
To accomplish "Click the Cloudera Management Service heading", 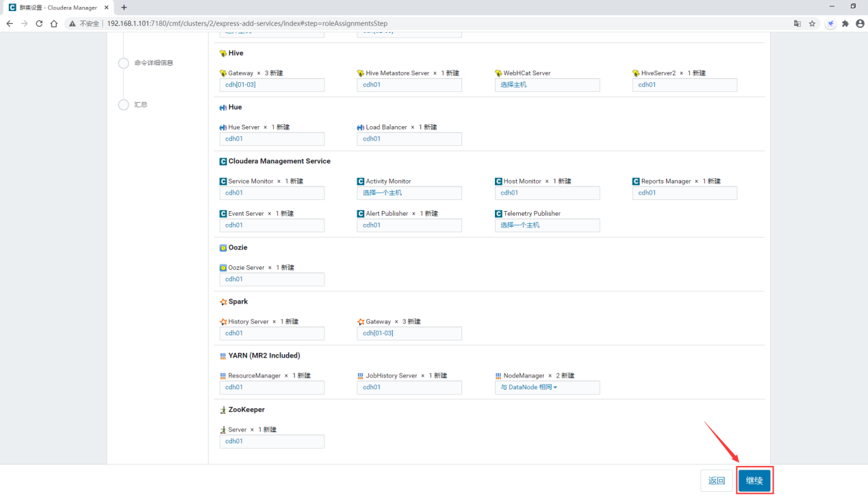I will click(279, 162).
